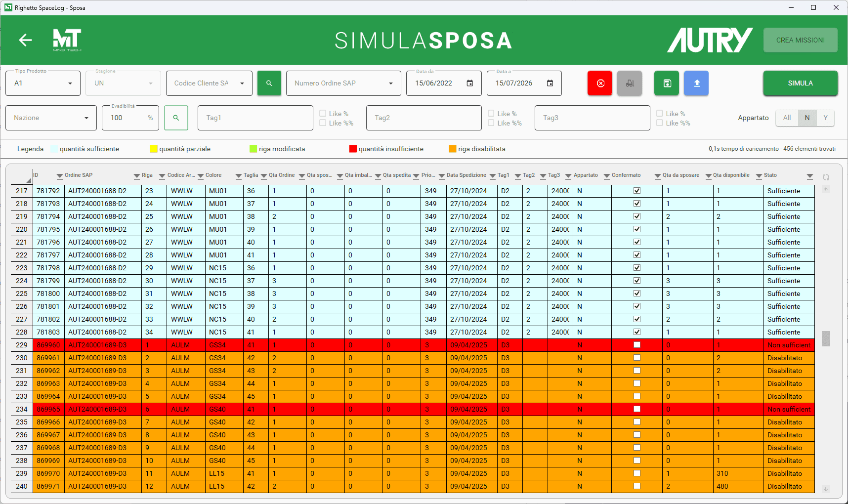Click the riga disabilitata orange legend swatch
This screenshot has width=848, height=504.
(452, 149)
